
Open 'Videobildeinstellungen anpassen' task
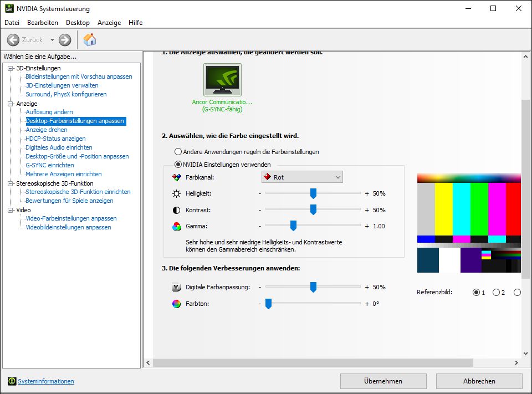tap(69, 227)
